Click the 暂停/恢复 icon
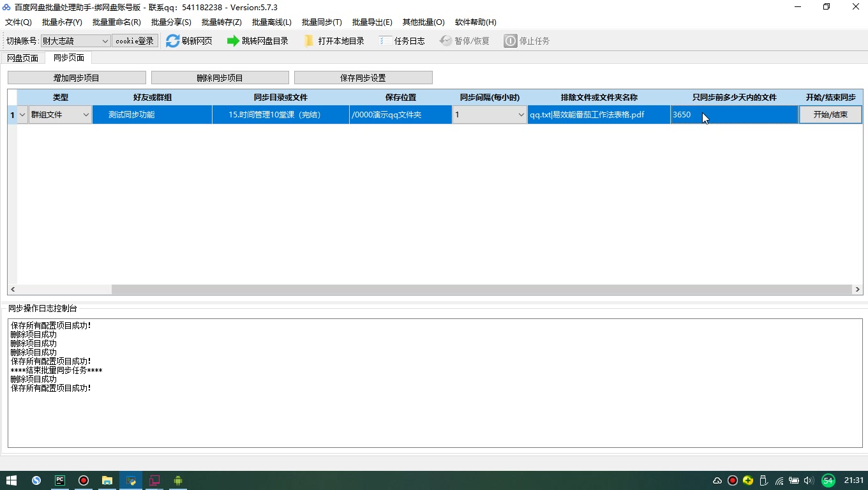The height and width of the screenshot is (490, 868). point(445,41)
